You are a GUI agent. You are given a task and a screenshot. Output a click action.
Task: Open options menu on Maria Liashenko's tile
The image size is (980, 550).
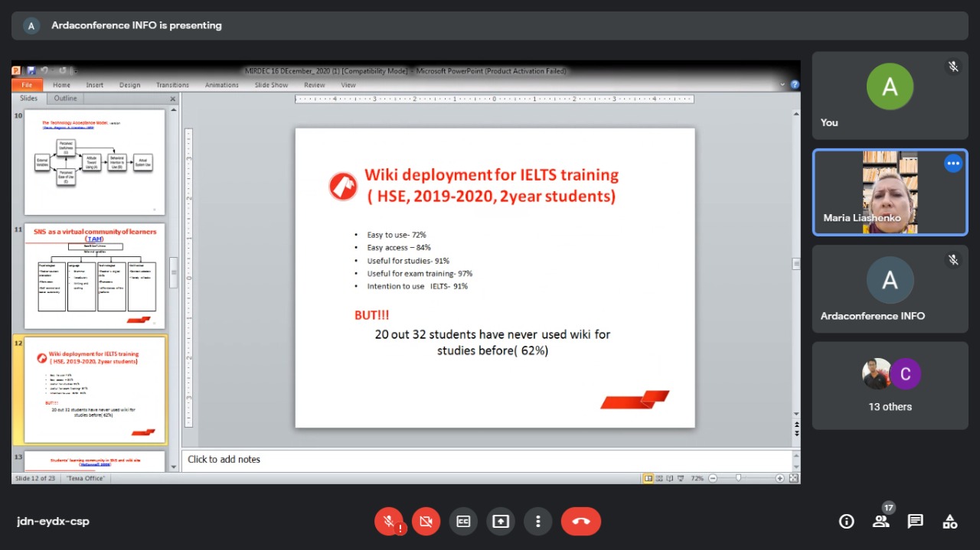coord(952,163)
